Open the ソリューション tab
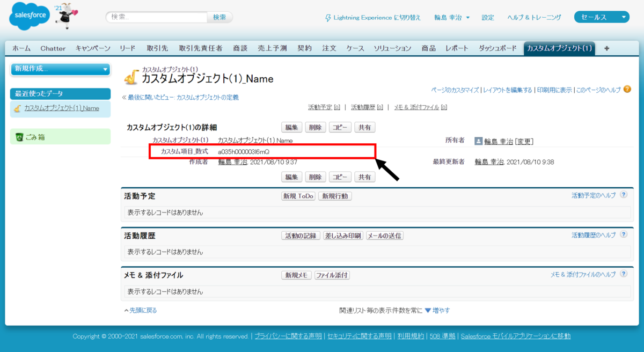Screen dimensions: 644x352 (393, 48)
